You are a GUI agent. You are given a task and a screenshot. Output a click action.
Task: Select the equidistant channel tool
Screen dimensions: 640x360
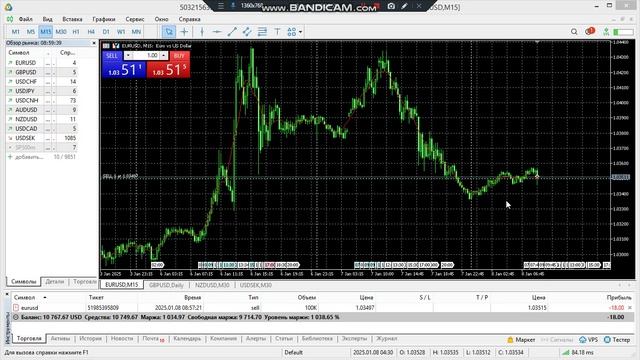pos(247,32)
